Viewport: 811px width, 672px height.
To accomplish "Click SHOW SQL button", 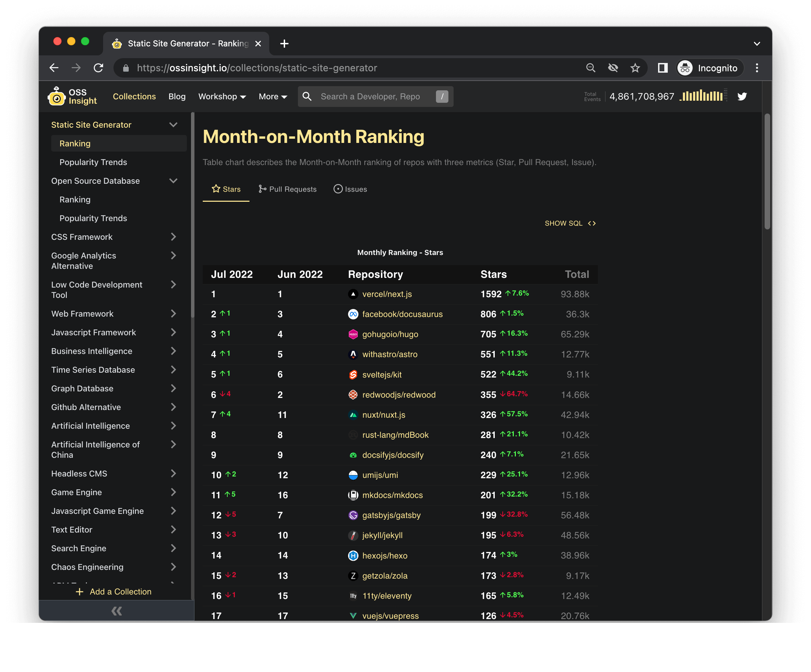I will [x=571, y=223].
